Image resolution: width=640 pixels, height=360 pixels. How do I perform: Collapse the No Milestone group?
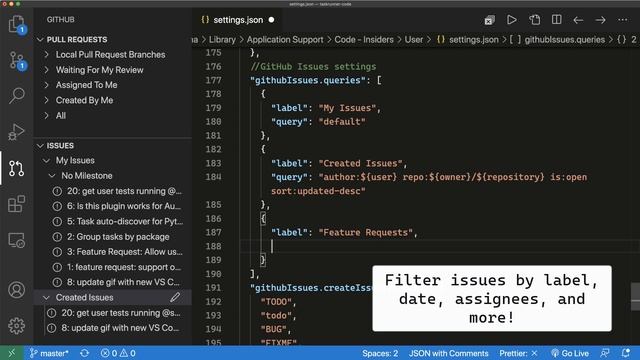(52, 176)
